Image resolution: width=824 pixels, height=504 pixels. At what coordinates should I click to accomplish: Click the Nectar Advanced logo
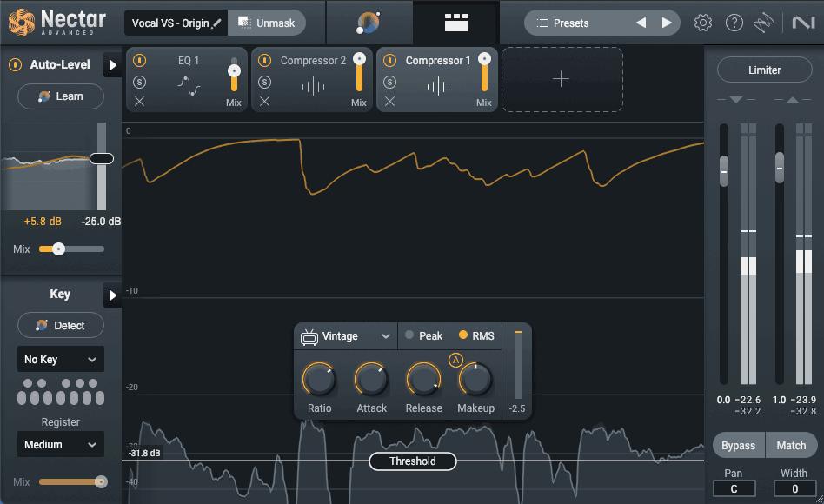point(57,23)
